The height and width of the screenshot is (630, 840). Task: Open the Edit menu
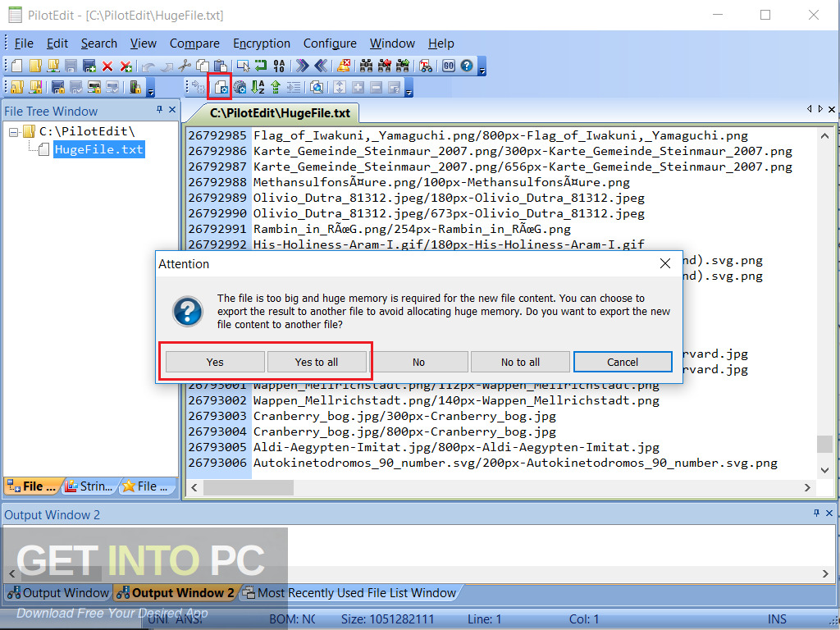tap(57, 43)
